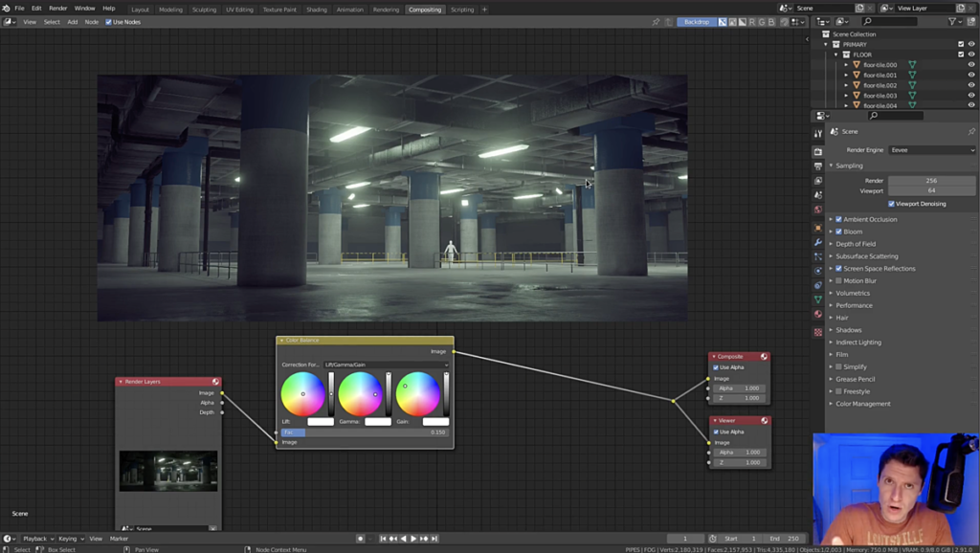
Task: Open the Texture properties checker icon
Action: coord(818,332)
